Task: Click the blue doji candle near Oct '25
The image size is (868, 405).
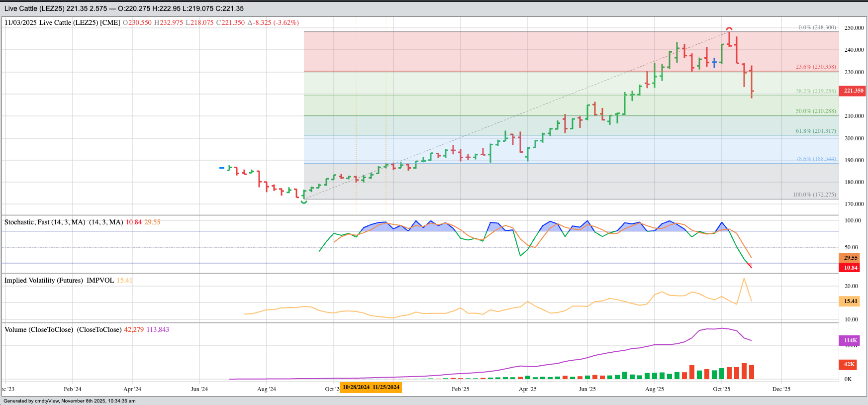Action: (x=714, y=62)
